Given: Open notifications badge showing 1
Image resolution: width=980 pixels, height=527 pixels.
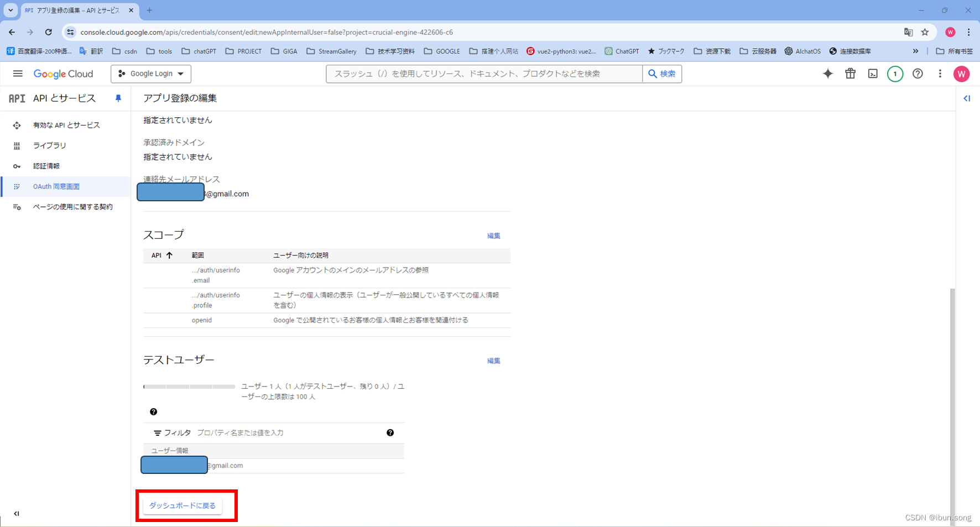Looking at the screenshot, I should [895, 74].
